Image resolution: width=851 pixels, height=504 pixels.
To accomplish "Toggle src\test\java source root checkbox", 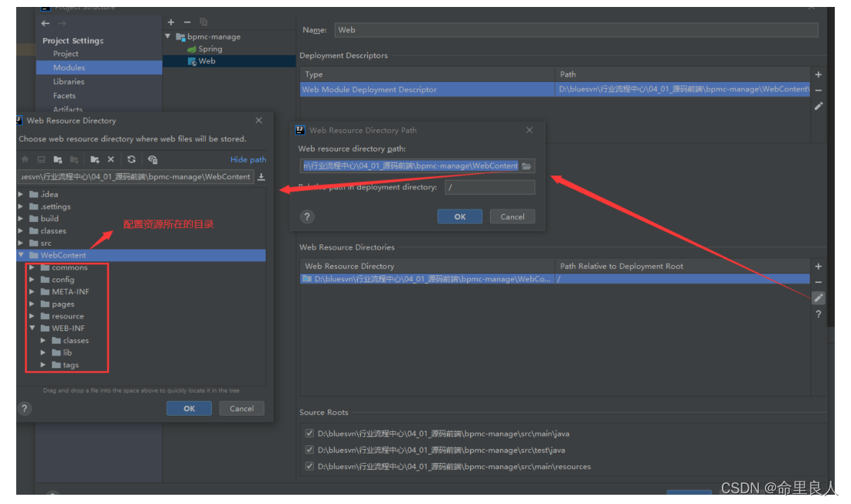I will pos(309,450).
